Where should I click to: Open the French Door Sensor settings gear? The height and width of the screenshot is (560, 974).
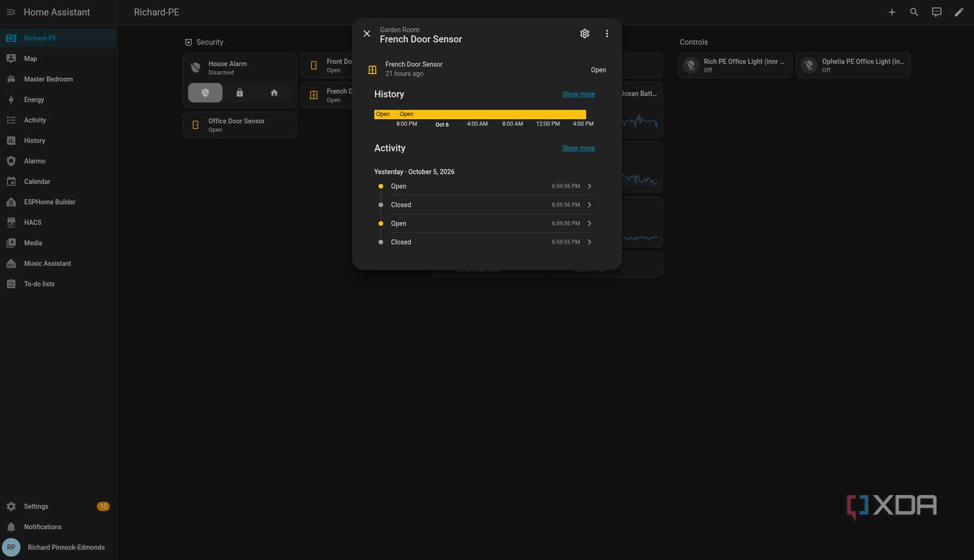(584, 34)
